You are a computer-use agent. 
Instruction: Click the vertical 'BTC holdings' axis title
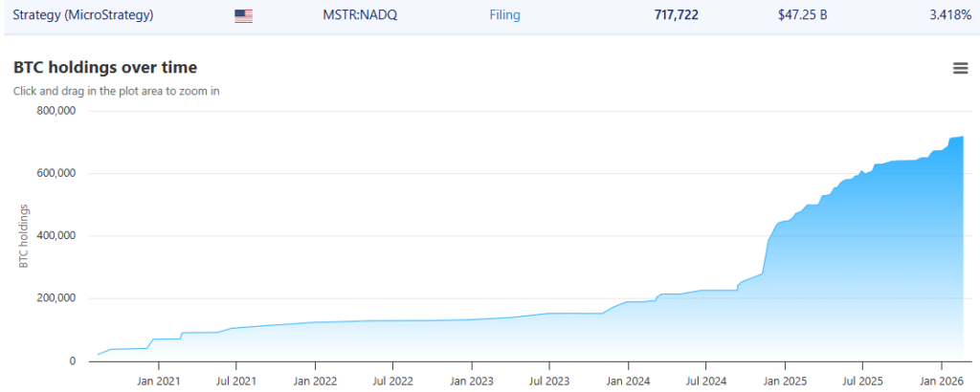tap(24, 236)
